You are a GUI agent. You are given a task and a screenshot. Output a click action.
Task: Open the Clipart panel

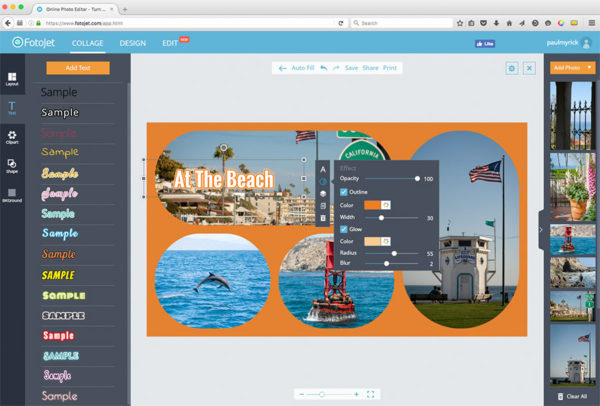point(12,137)
